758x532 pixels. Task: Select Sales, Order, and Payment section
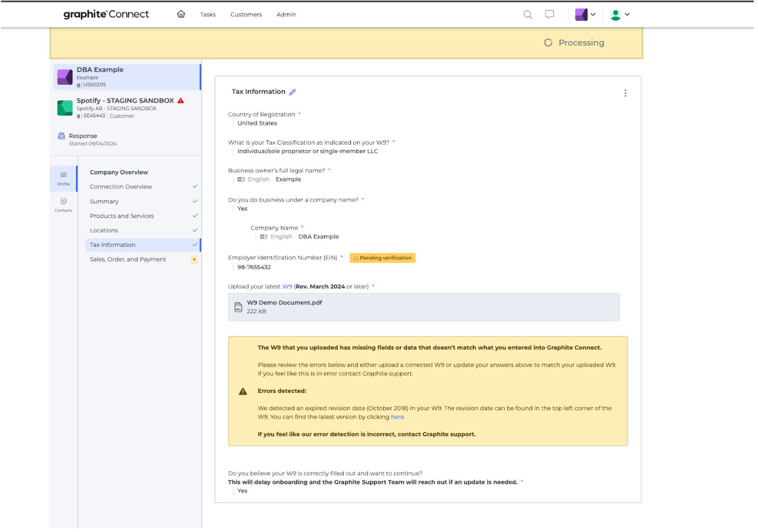pos(128,259)
